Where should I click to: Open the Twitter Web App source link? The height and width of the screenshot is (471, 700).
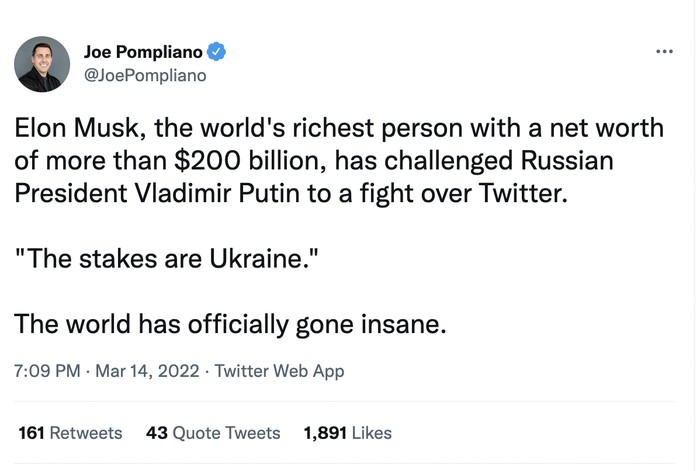click(279, 371)
